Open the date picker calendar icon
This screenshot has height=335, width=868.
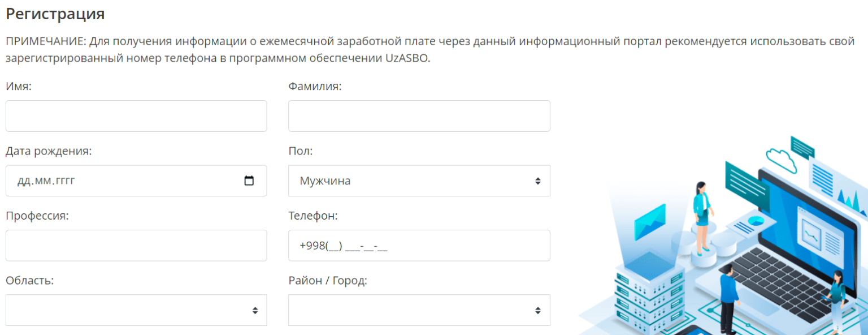click(x=250, y=181)
